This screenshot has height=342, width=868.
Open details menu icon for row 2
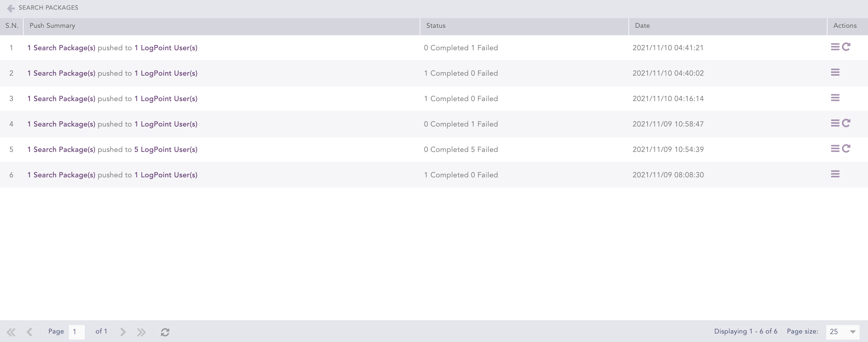pyautogui.click(x=835, y=72)
